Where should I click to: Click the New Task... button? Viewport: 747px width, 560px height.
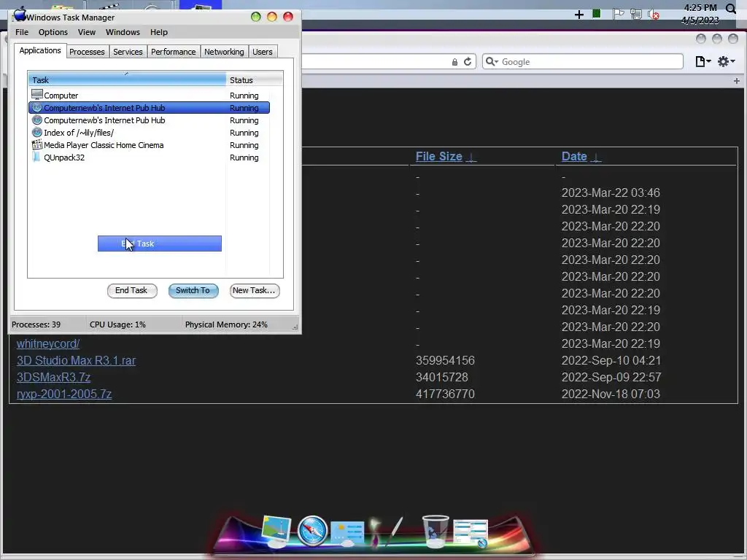point(255,290)
